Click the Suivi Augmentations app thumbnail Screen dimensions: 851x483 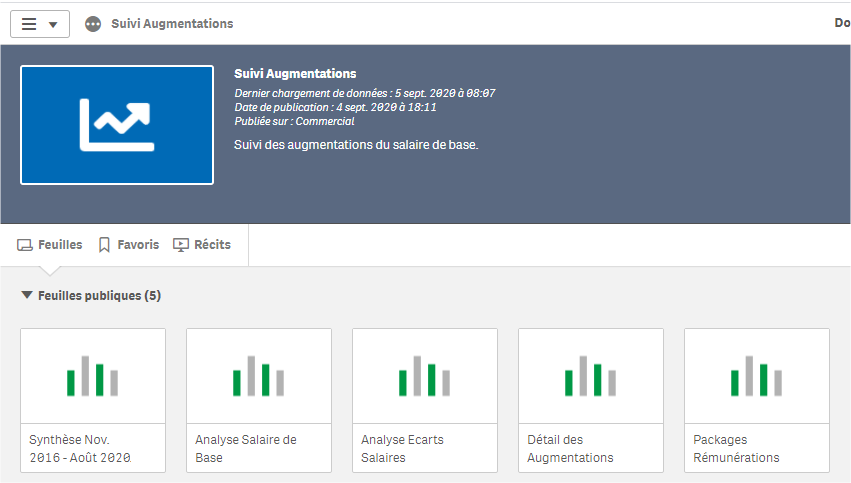pos(117,125)
